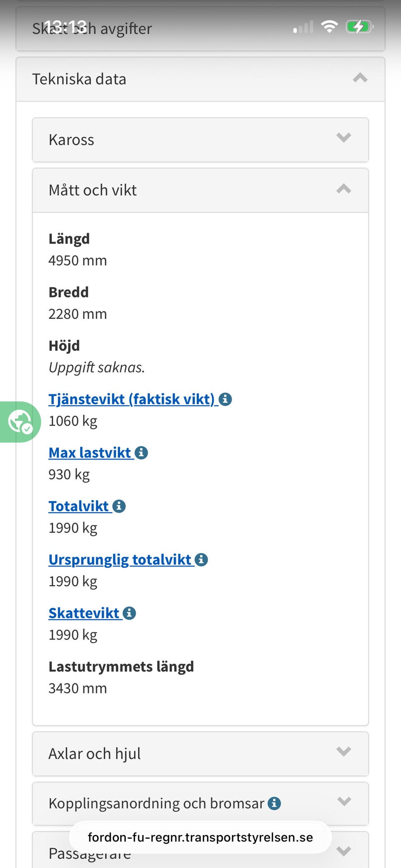The image size is (401, 868).
Task: Collapse the Mått och vikt section
Action: (343, 190)
